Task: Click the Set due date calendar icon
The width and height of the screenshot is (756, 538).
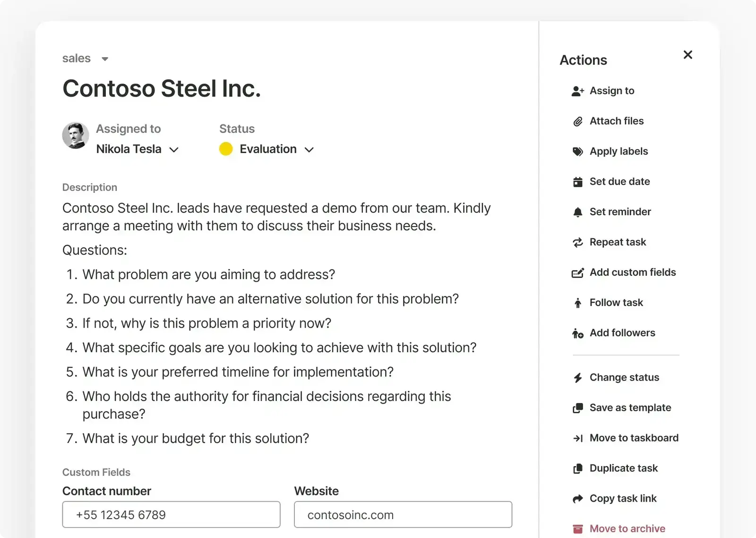Action: pos(577,182)
